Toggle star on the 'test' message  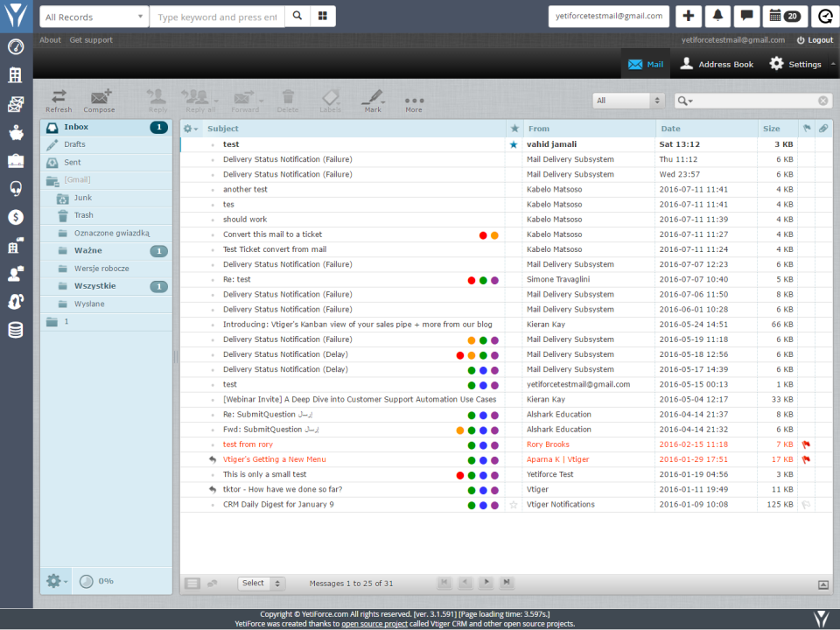[514, 145]
